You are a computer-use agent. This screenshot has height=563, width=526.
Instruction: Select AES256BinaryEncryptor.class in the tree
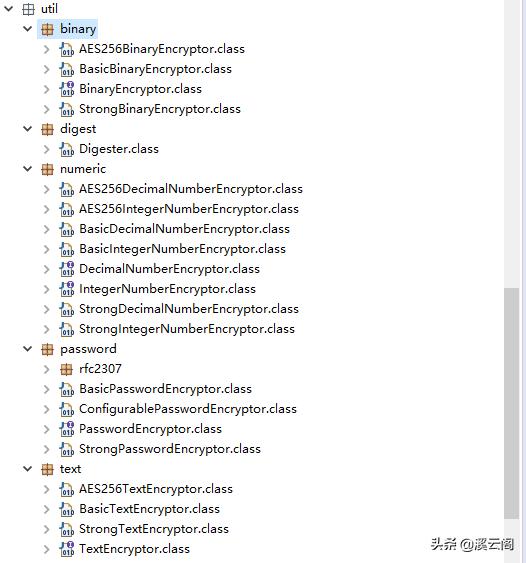tap(162, 49)
